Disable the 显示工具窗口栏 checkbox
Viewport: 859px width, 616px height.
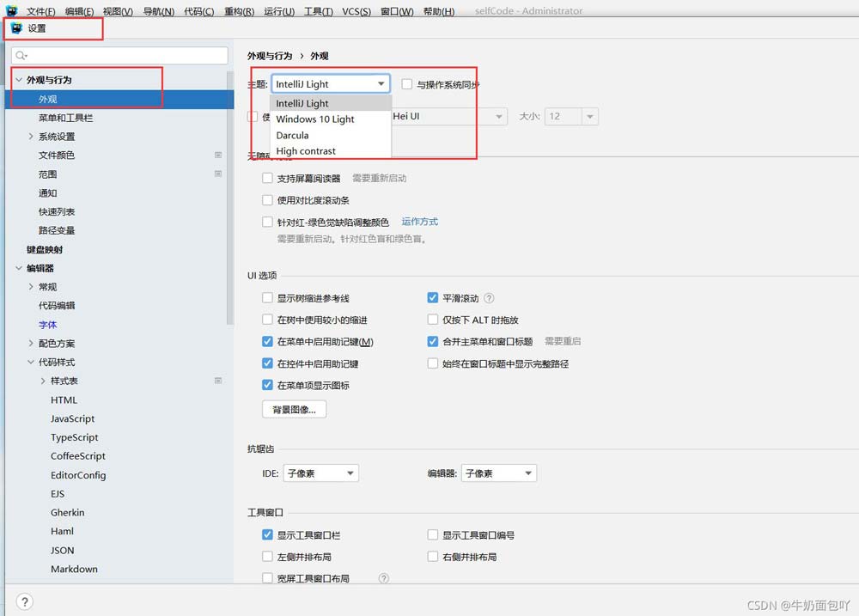pyautogui.click(x=268, y=534)
